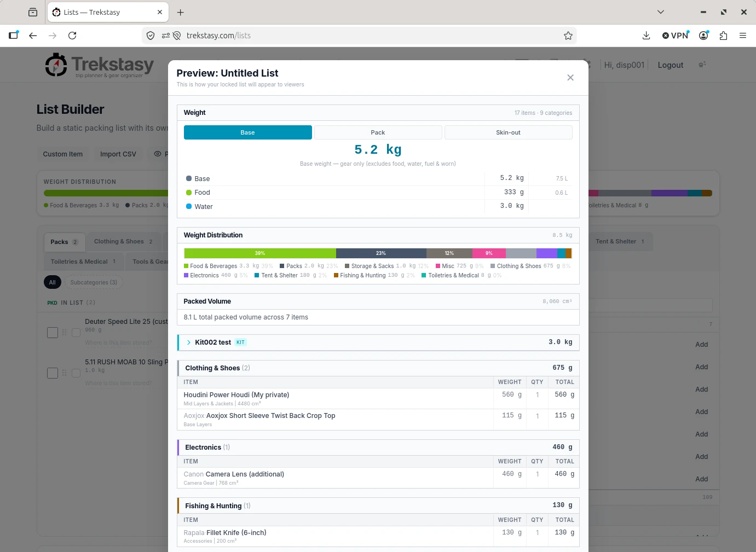Open the browser account profile icon
756x552 pixels.
(x=704, y=36)
